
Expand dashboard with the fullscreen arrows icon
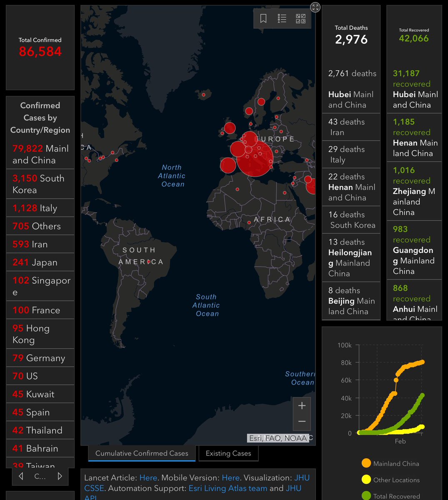point(315,6)
